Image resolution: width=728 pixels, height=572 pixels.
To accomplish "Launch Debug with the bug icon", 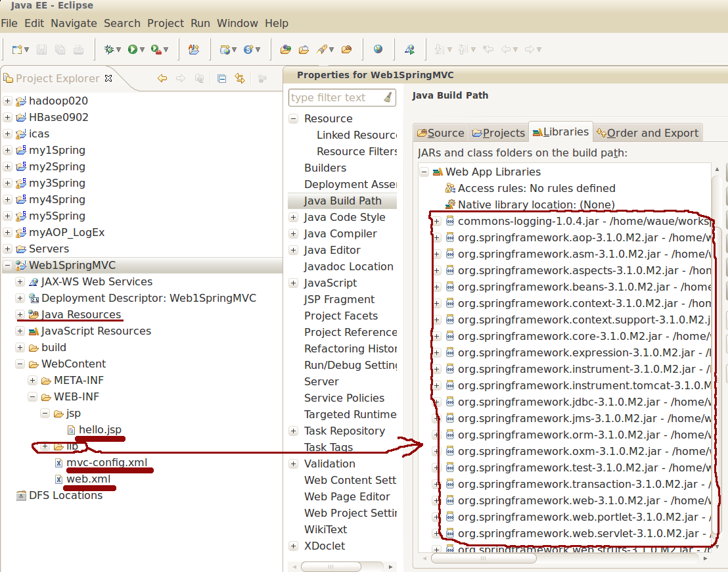I will point(109,49).
